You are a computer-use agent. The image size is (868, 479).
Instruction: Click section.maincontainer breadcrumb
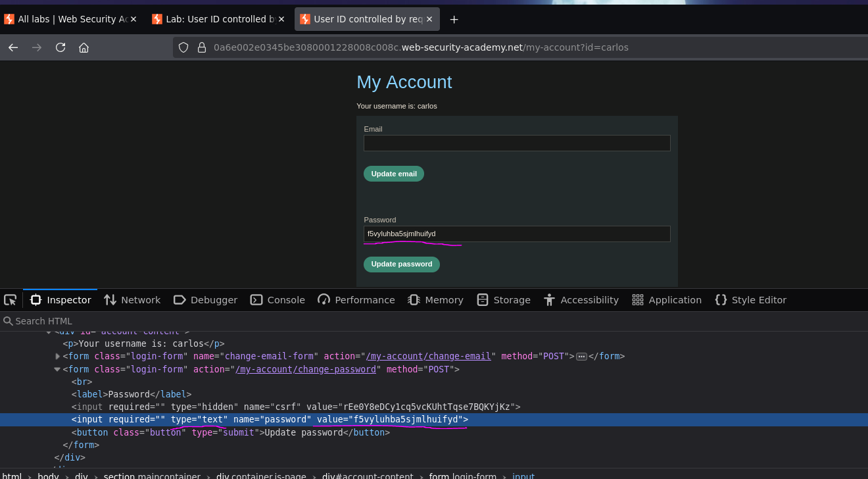tap(152, 476)
